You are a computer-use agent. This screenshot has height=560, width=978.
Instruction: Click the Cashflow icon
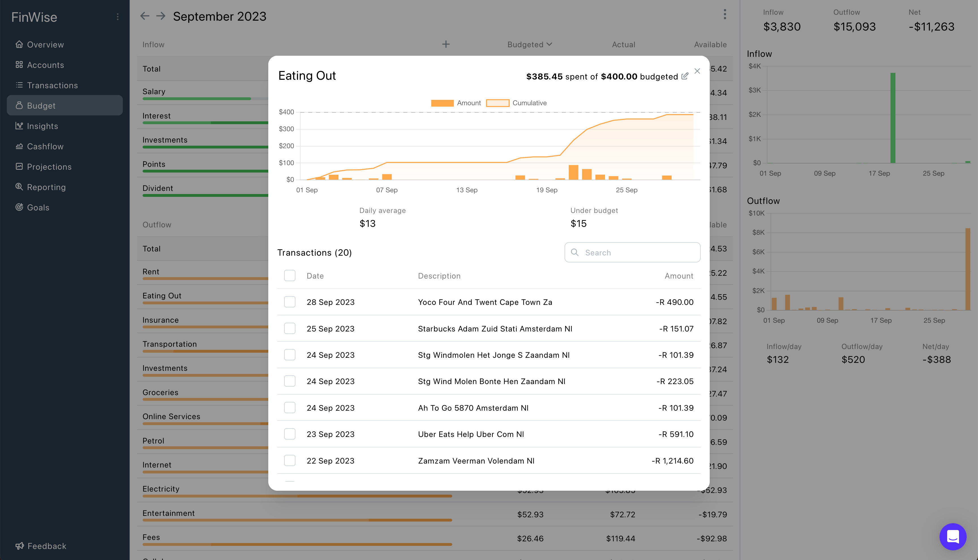[x=19, y=146]
